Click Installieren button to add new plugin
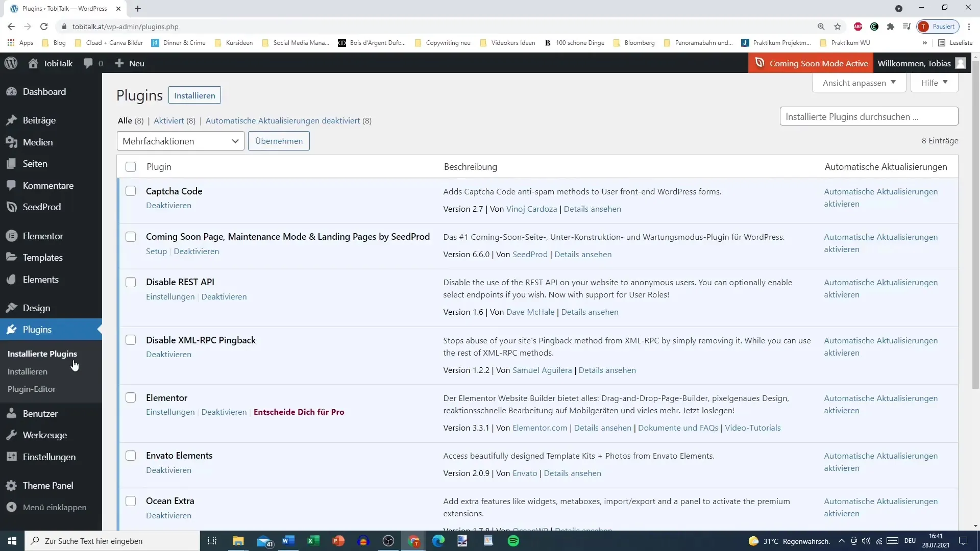 [194, 95]
